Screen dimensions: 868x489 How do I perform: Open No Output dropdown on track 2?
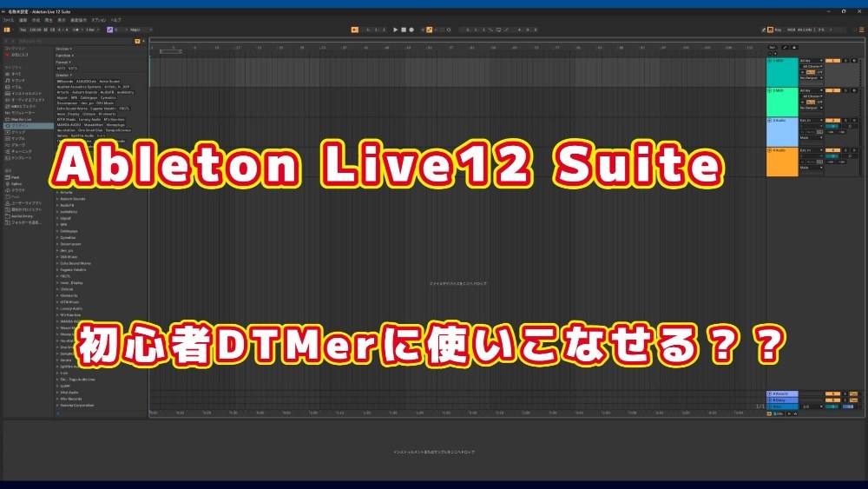(811, 108)
